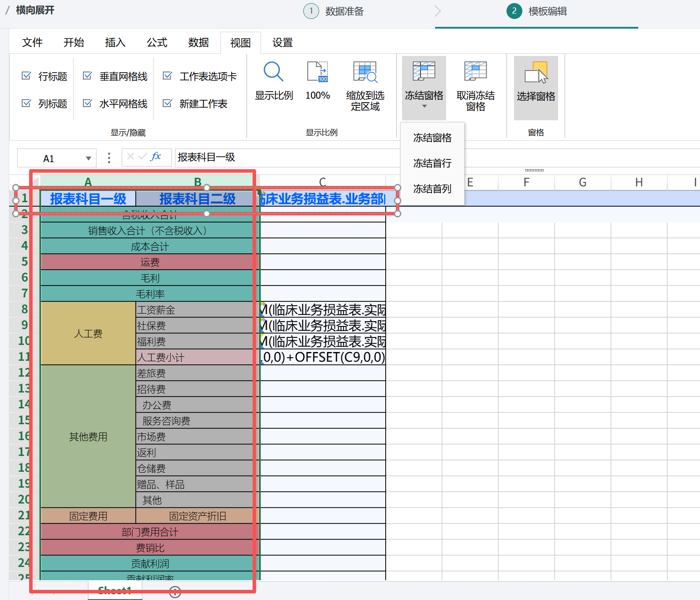Click the 毛利率 cell
The height and width of the screenshot is (600, 700).
[x=149, y=294]
